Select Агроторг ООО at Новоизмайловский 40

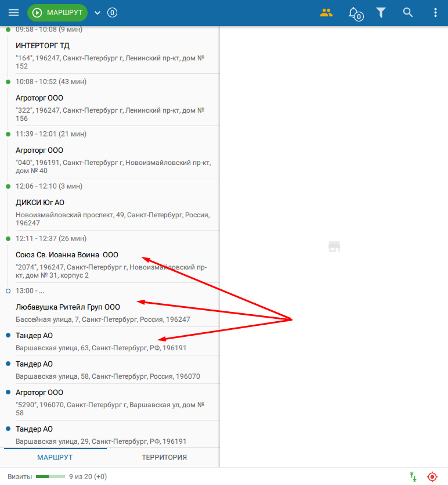pos(117,160)
